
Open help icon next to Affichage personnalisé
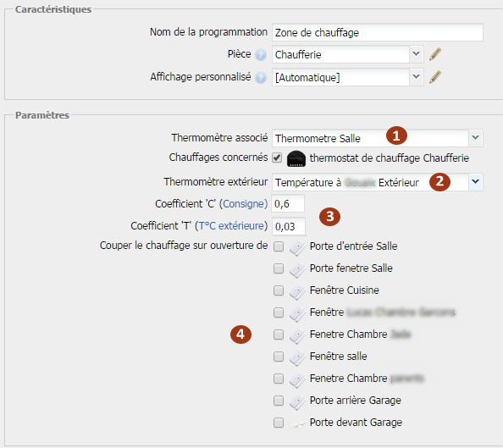point(261,78)
